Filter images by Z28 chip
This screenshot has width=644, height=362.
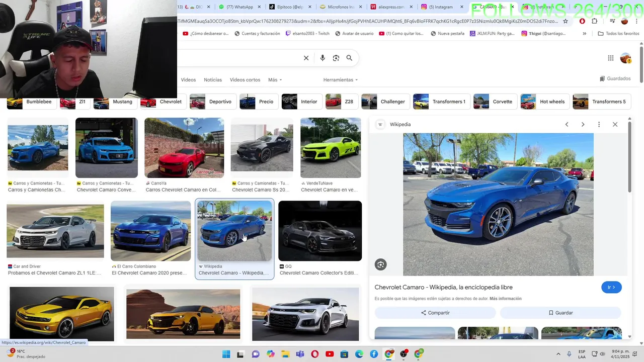click(x=341, y=102)
